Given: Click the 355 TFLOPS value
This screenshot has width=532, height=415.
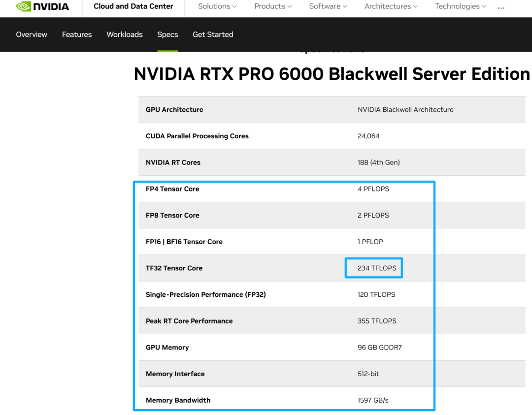Looking at the screenshot, I should [377, 321].
